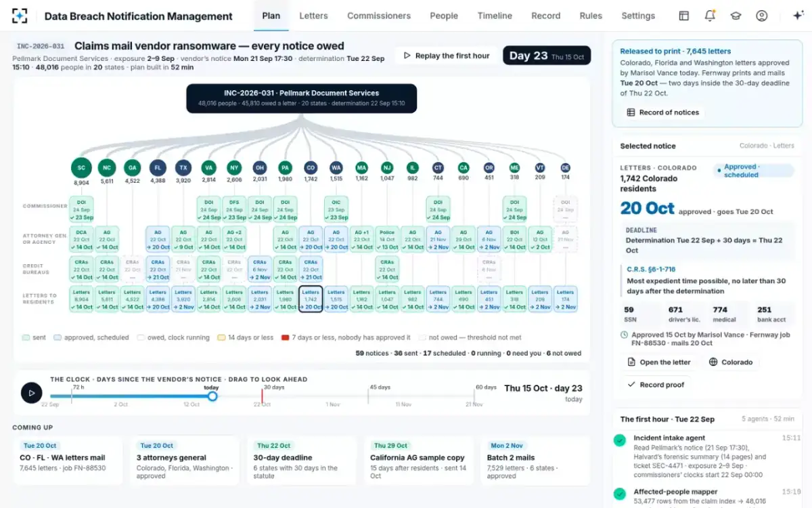
Task: Open the Settings tab
Action: click(638, 16)
